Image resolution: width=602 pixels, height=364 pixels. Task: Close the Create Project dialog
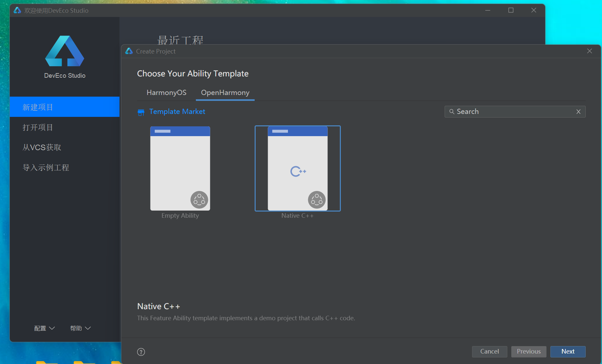pos(590,51)
